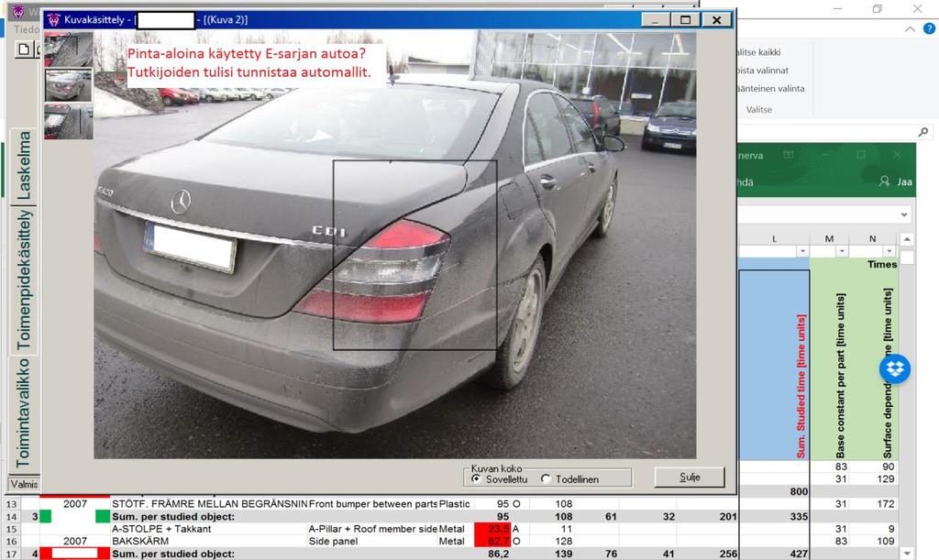Click the Kuvakäsittely title bar app icon
Viewport: 939px width, 560px height.
click(x=54, y=20)
